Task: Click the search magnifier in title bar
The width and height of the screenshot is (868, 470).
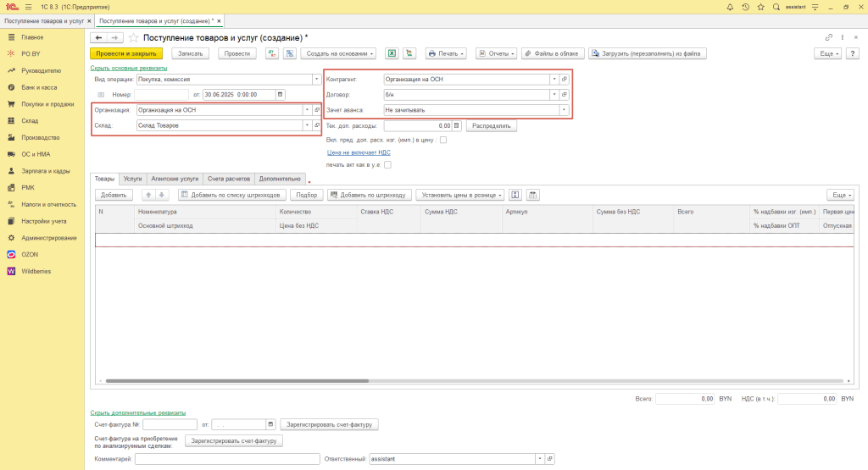Action: point(776,7)
